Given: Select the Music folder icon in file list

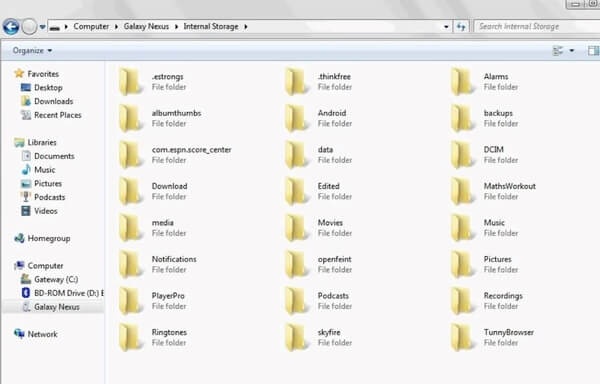Looking at the screenshot, I should 462,228.
